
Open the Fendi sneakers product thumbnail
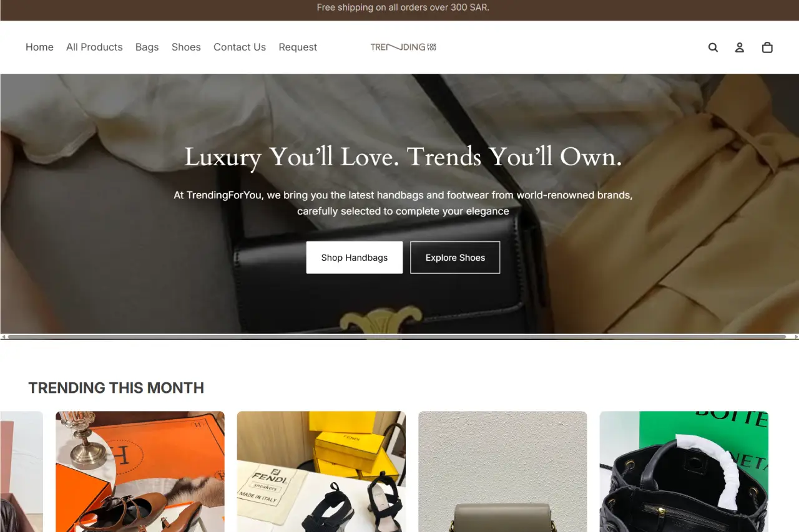click(x=321, y=472)
